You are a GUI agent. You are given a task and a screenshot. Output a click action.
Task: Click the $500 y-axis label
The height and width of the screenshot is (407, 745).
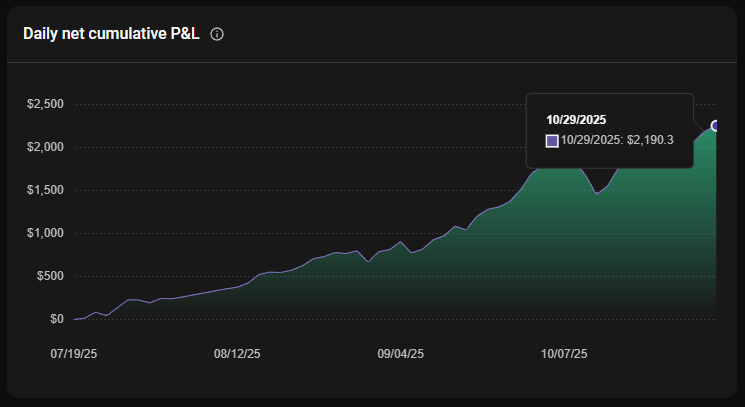(x=49, y=276)
